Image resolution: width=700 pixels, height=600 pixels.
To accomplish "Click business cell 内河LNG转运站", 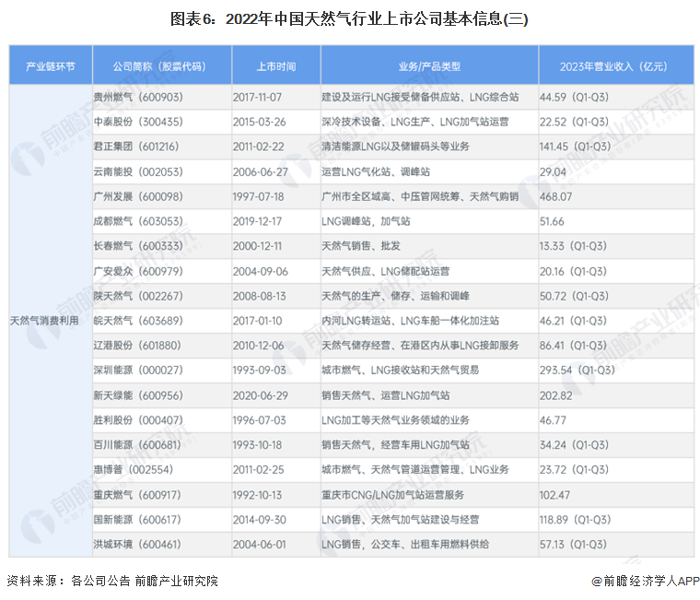I will tap(410, 321).
